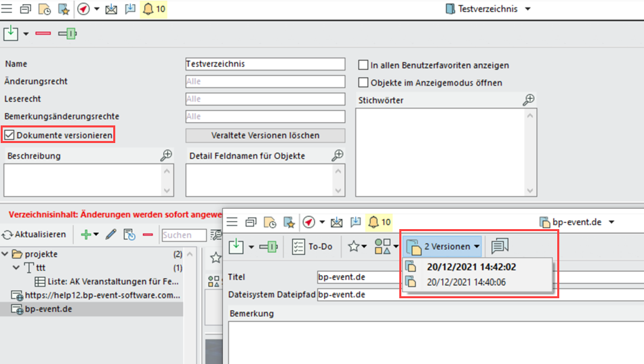Open the comments speech bubble icon
The height and width of the screenshot is (364, 644).
coord(500,246)
